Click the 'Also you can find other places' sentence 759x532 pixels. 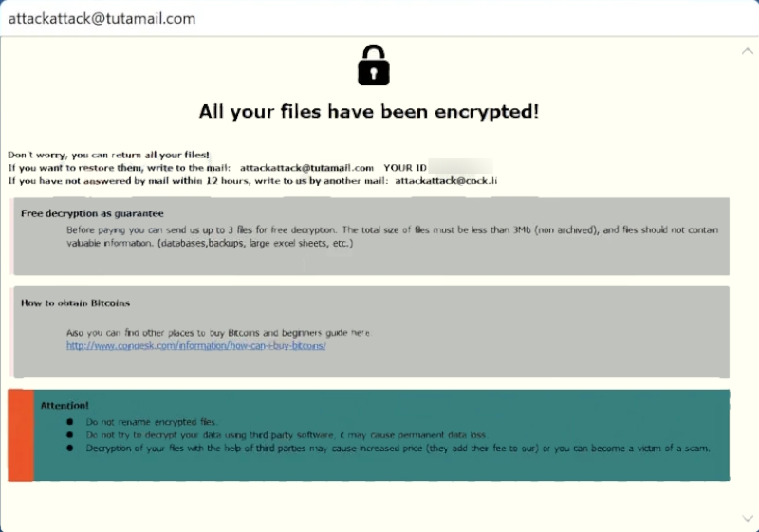[218, 333]
